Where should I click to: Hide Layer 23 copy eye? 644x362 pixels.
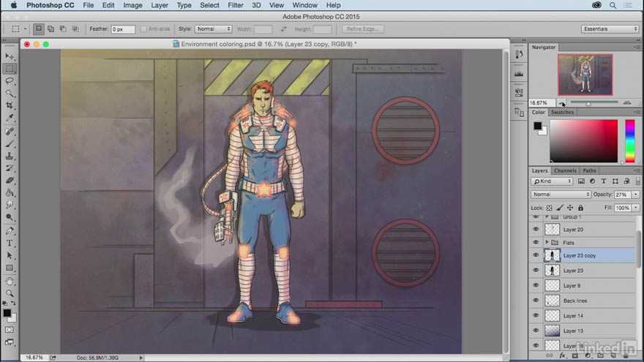pos(536,255)
